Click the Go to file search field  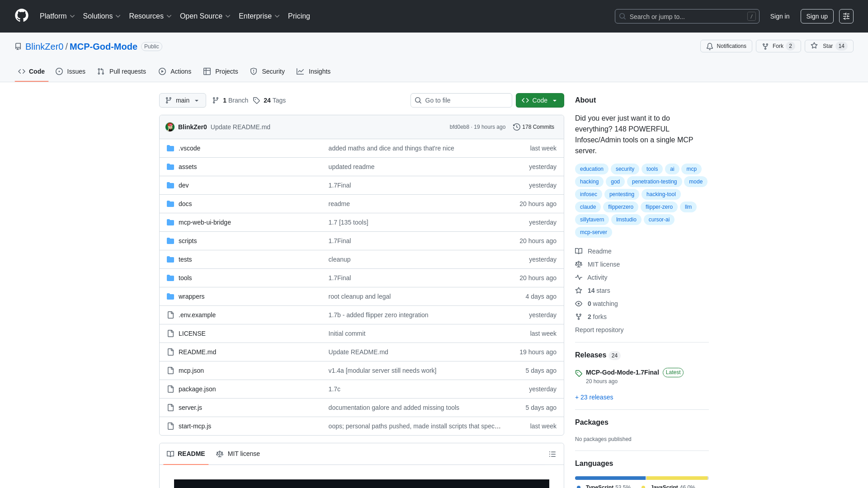[461, 100]
